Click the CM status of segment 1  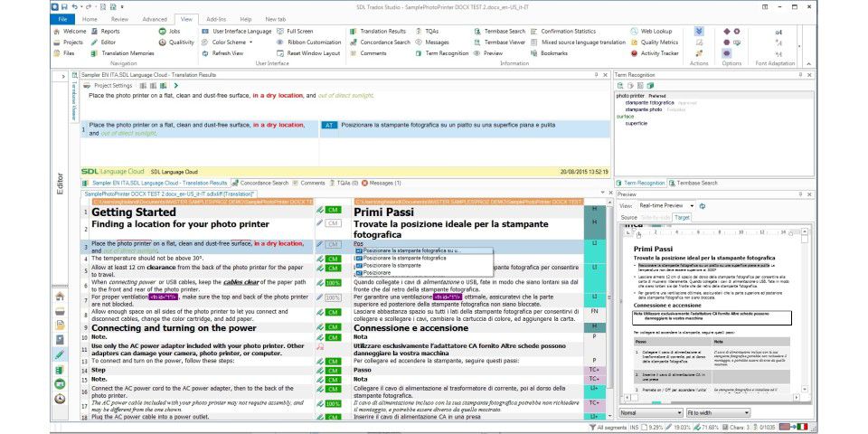click(x=333, y=211)
